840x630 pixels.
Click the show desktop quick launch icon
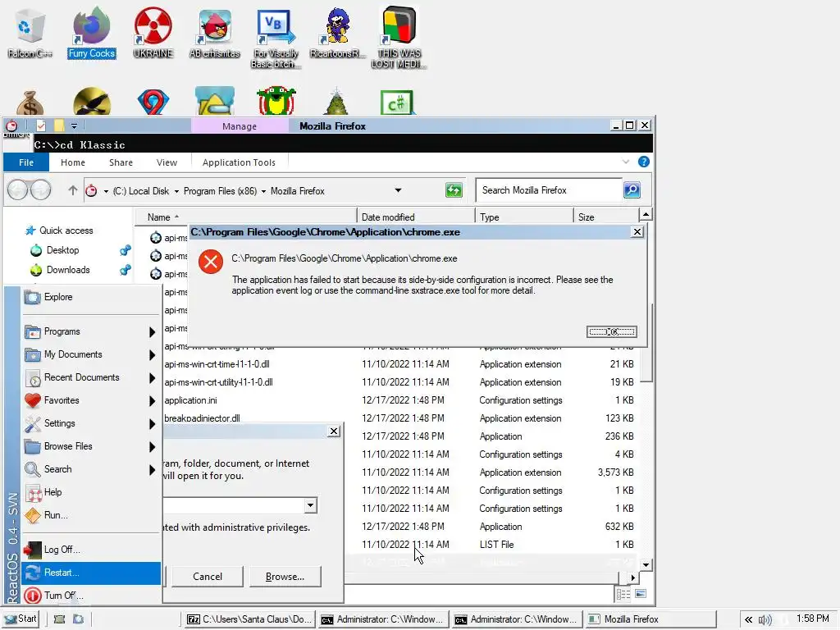point(59,619)
